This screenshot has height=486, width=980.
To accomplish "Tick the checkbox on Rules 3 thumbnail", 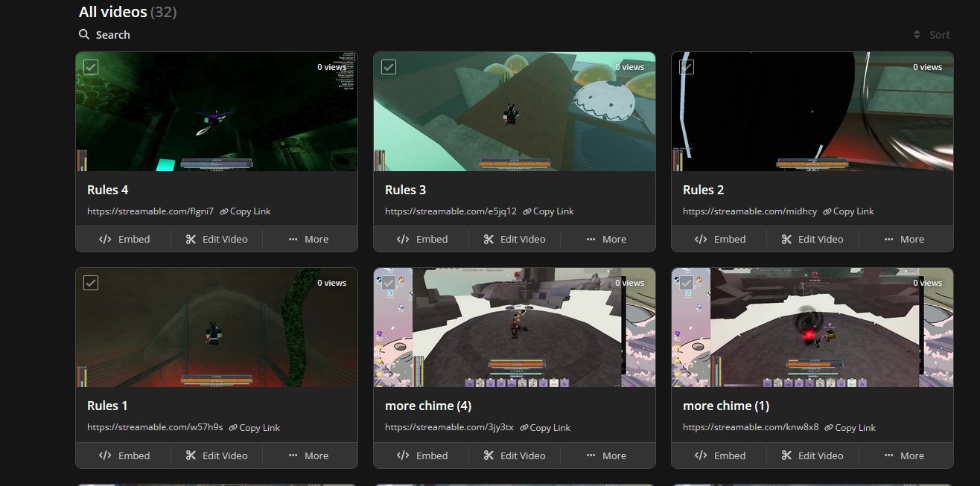I will click(x=389, y=67).
